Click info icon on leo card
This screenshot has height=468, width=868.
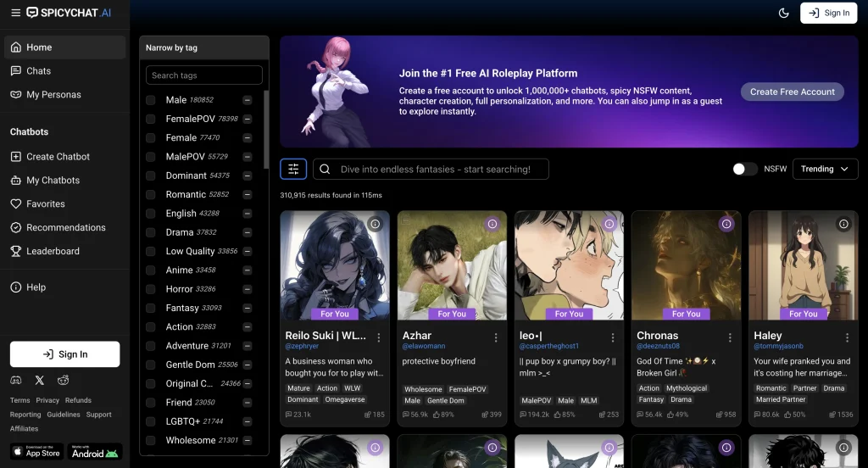609,224
